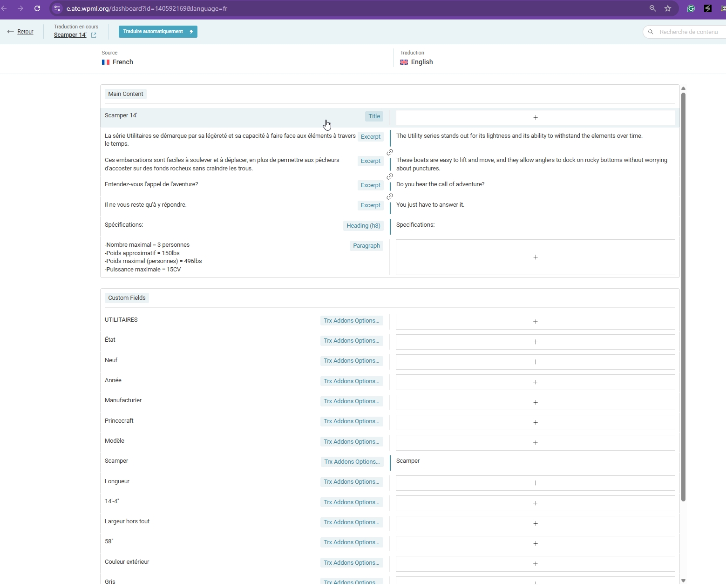Reload the page with the refresh icon
Viewport: 726px width, 588px height.
click(37, 8)
